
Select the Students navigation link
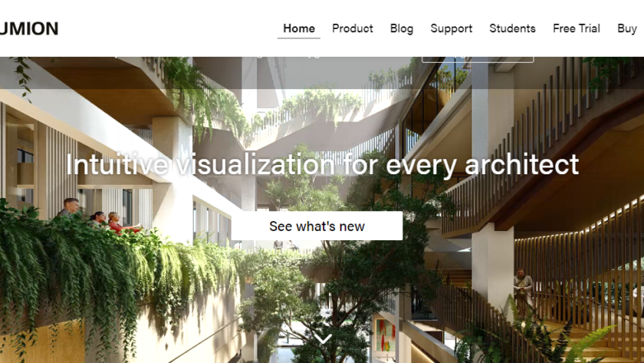513,28
